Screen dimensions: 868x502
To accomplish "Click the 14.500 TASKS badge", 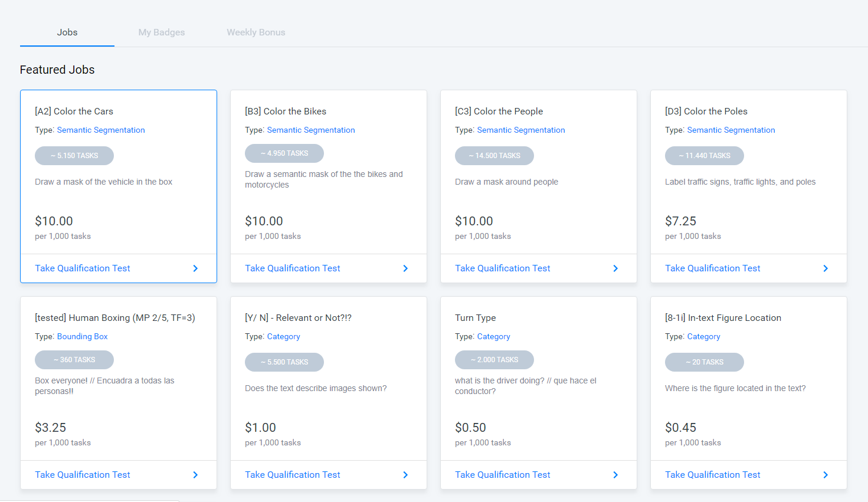I will 494,156.
